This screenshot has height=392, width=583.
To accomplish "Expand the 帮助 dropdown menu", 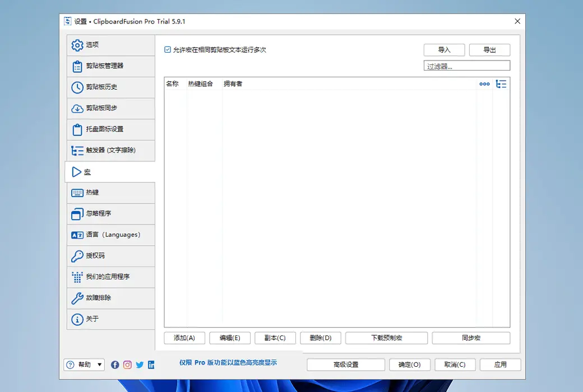I will tap(84, 365).
